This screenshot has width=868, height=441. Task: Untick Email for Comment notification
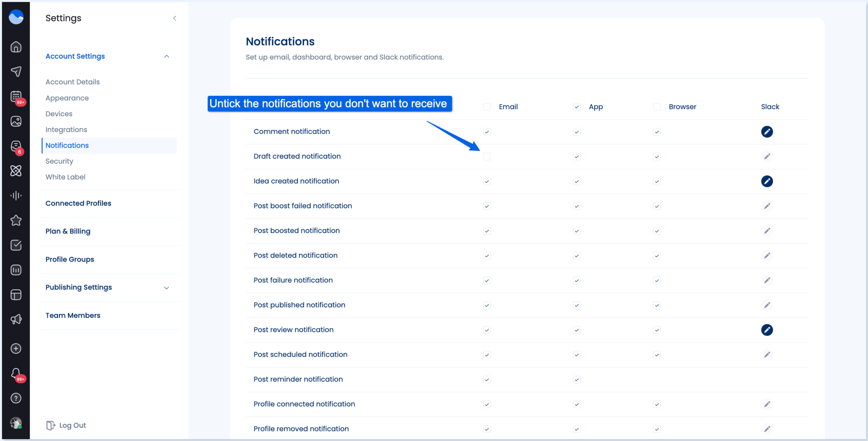pyautogui.click(x=487, y=132)
